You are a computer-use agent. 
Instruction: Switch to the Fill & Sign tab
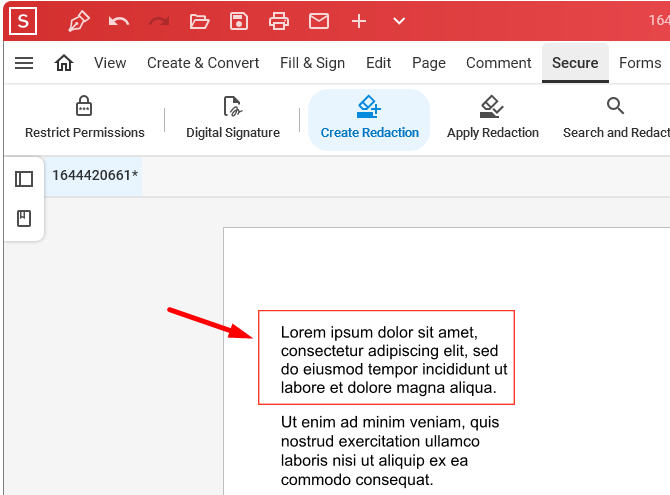(312, 63)
